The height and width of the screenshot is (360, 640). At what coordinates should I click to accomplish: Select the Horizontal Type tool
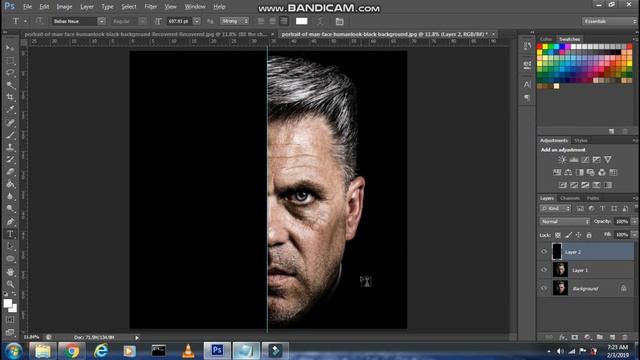pyautogui.click(x=10, y=234)
